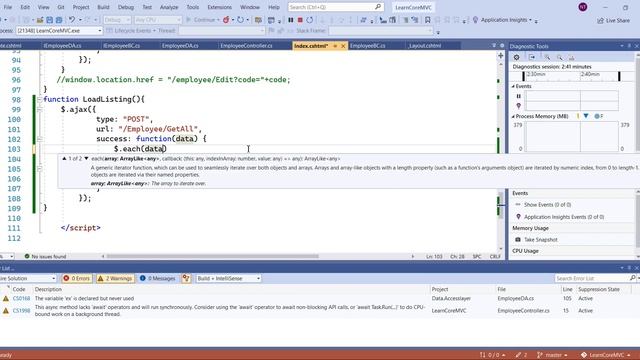Click the Take Snapshot link
This screenshot has height=360, width=640.
540,240
